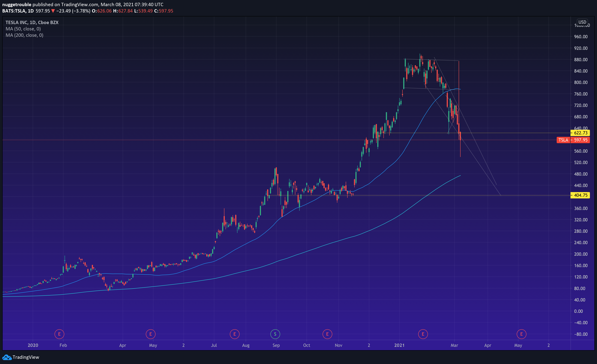Click the TESLA INC, 1D, Cboe BZX title
Viewport: 597px width, 364px height.
[x=32, y=22]
